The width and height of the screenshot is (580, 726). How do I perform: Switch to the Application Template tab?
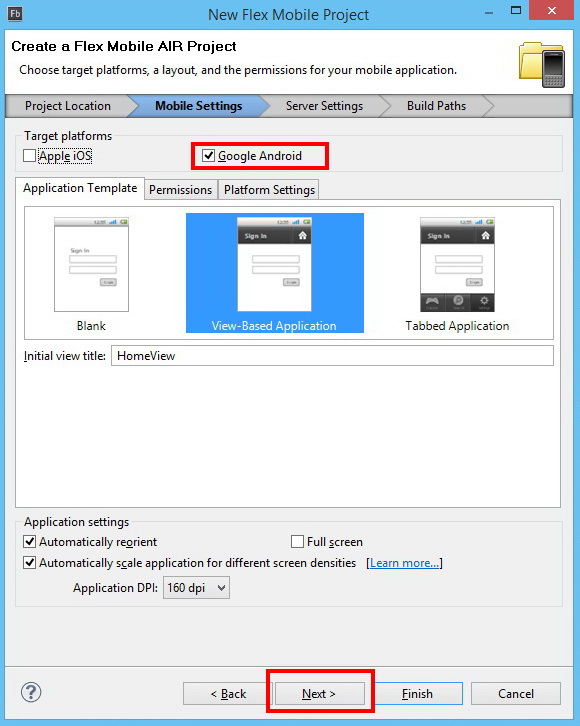coord(80,188)
